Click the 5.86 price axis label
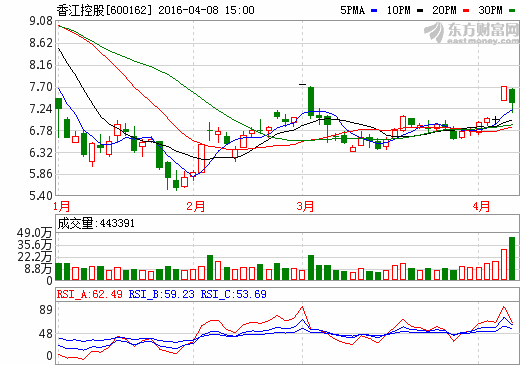 click(x=41, y=174)
